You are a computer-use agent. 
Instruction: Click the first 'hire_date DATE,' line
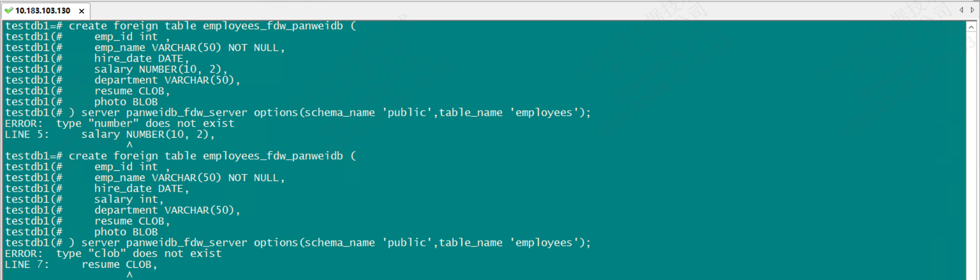point(141,59)
